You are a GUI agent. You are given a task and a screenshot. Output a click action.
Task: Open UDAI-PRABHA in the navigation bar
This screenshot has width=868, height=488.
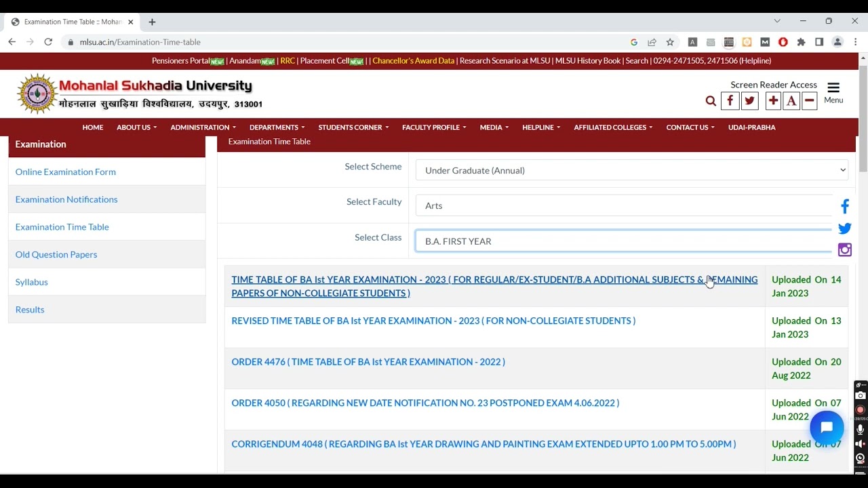click(x=751, y=127)
